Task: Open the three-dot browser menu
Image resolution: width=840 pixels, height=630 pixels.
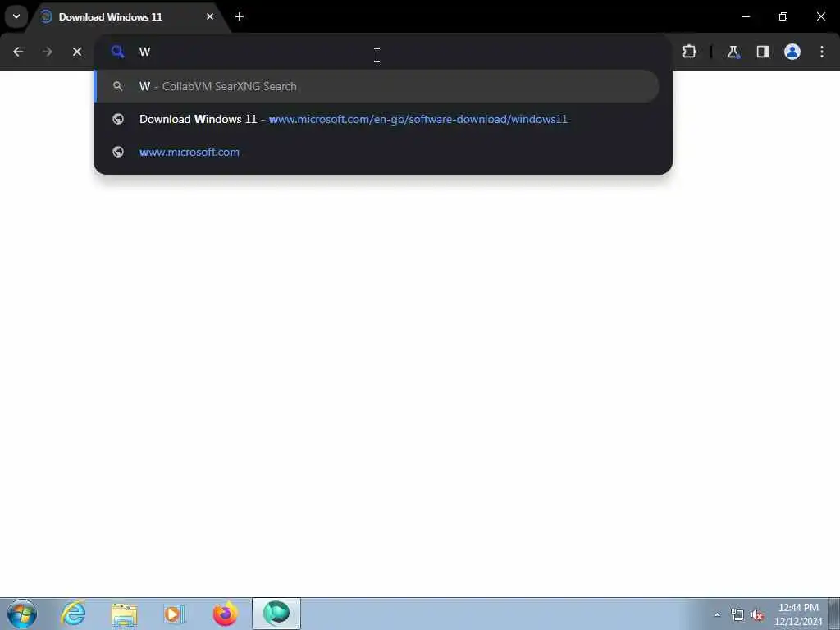Action: 822,52
